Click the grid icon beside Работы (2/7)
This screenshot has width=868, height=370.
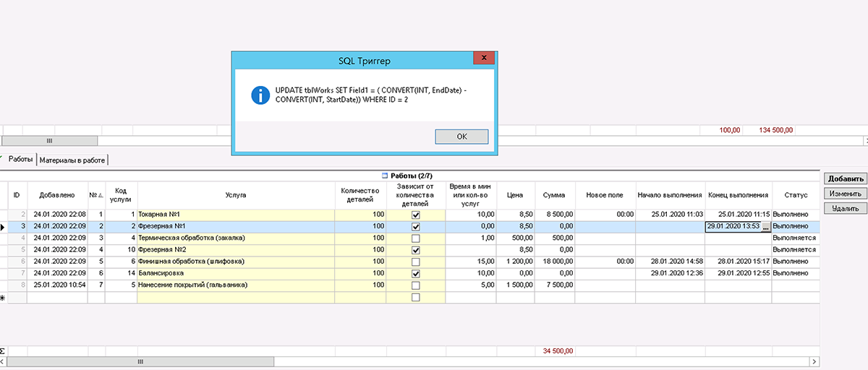click(x=385, y=175)
